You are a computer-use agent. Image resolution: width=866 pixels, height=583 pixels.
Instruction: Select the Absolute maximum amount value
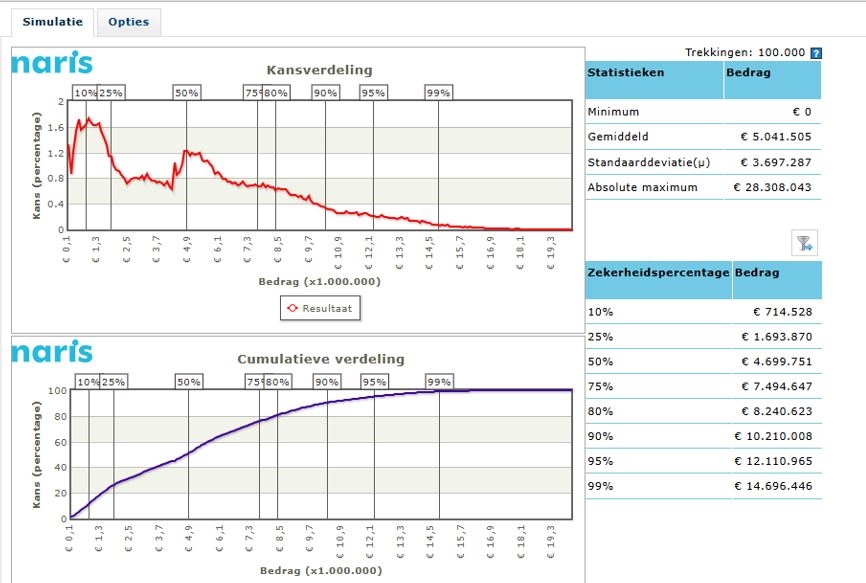tap(771, 187)
